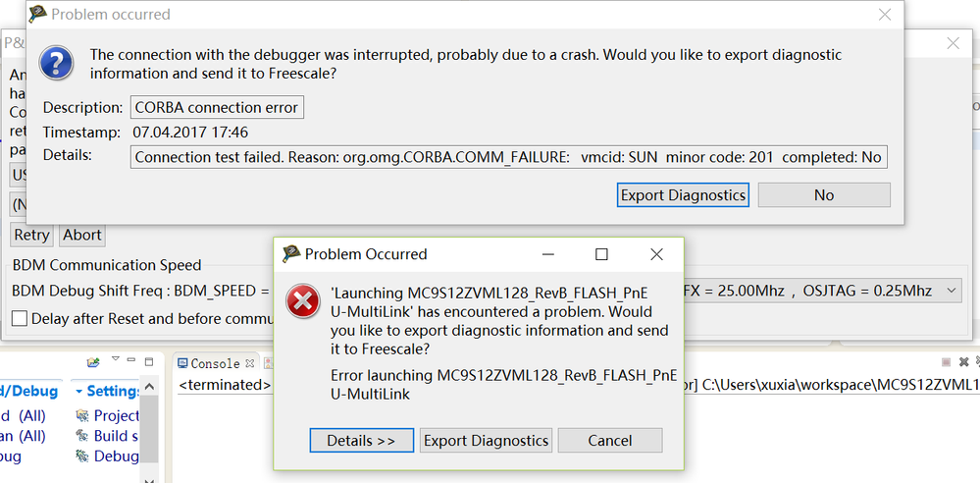Maximize the left panel view
The image size is (980, 483).
click(x=148, y=362)
